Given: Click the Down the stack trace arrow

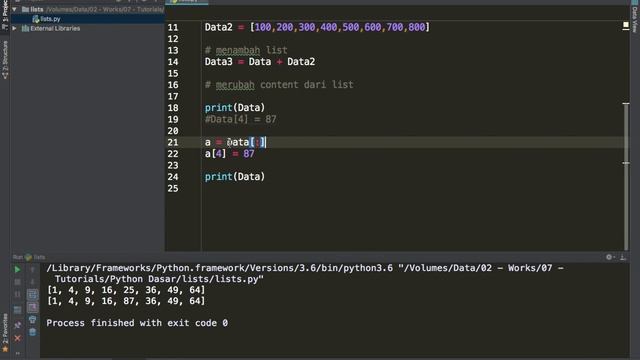Looking at the screenshot, I should click(33, 282).
